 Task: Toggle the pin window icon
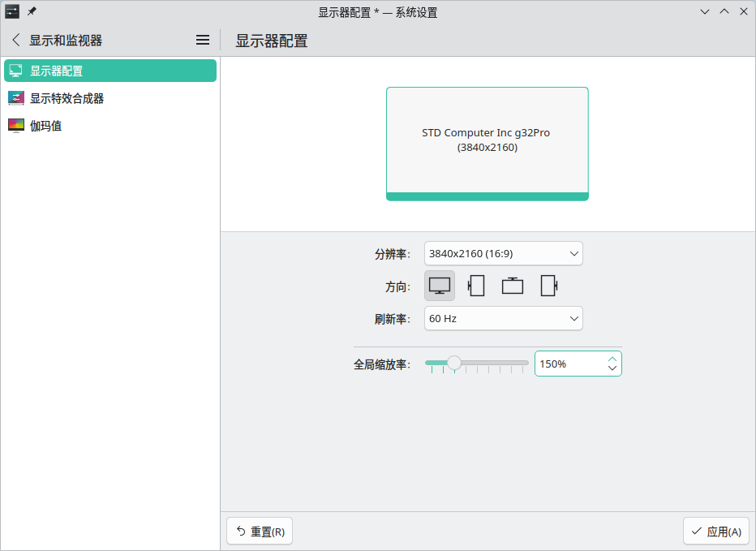tap(32, 11)
